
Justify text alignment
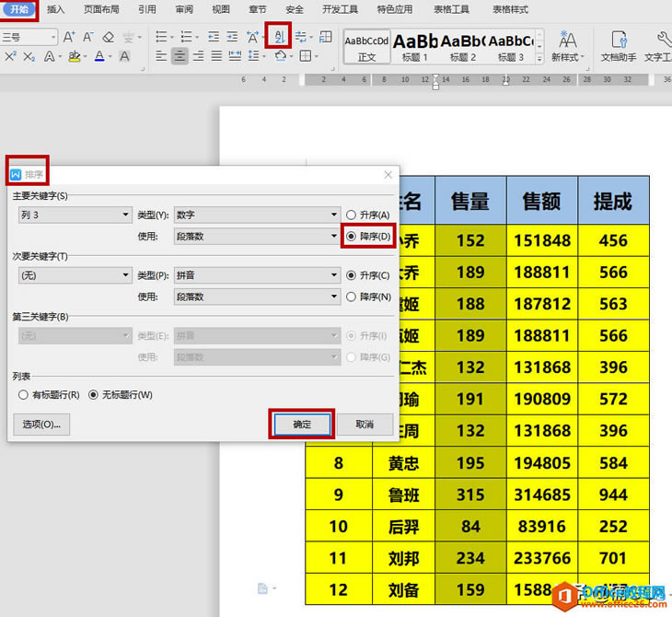click(x=216, y=56)
